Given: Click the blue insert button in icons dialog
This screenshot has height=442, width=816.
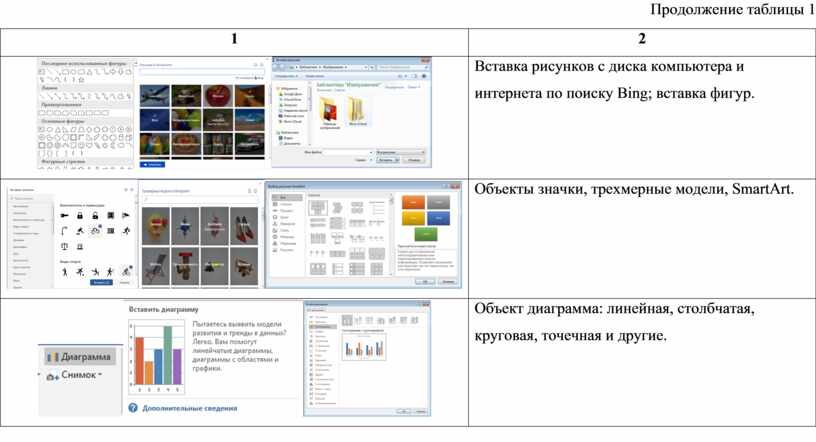Looking at the screenshot, I should click(x=100, y=282).
